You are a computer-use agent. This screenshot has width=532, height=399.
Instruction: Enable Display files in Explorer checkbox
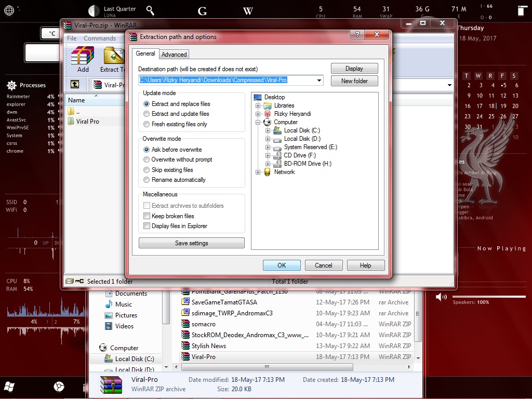147,226
